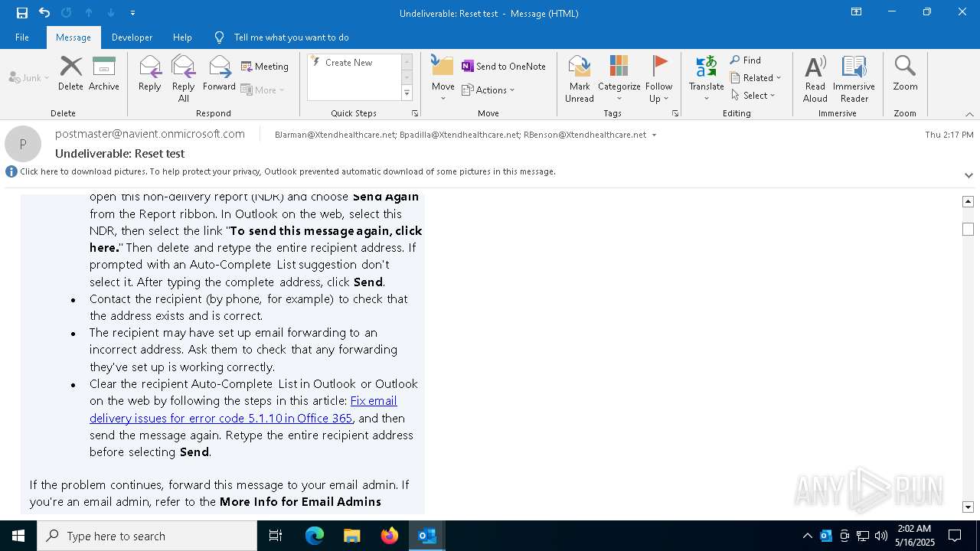Expand the message header chevron

969,175
